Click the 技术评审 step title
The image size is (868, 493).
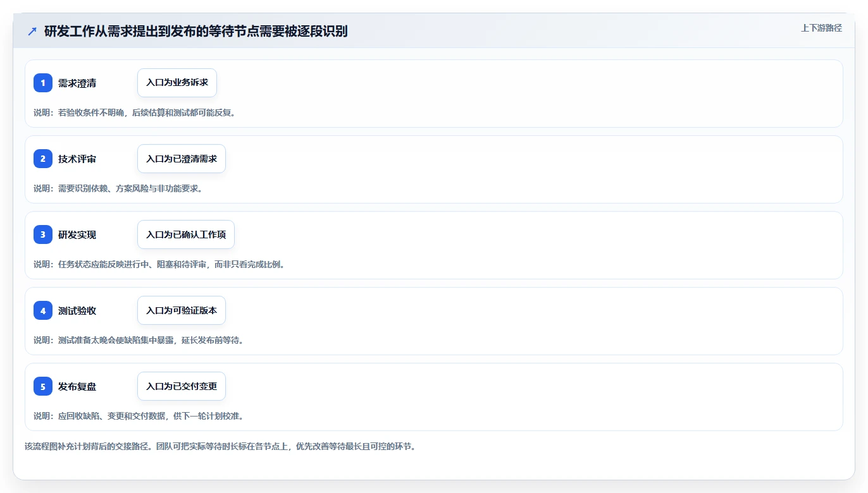coord(77,159)
